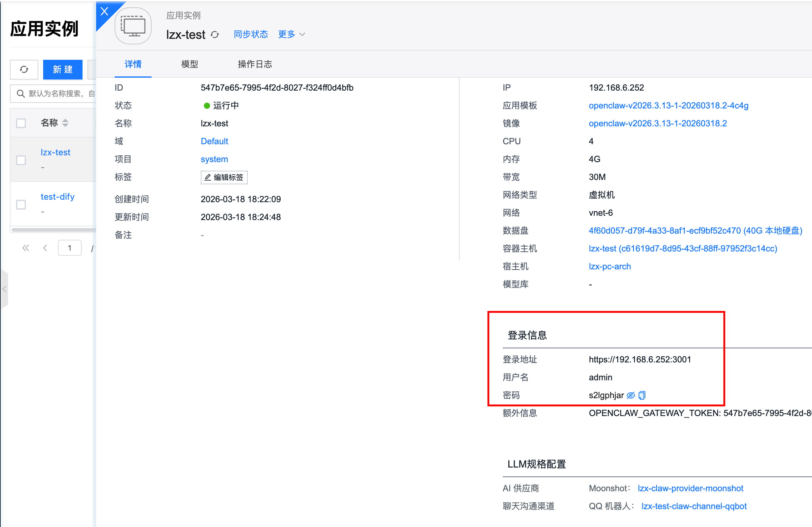Close the detail panel with X
Screen dimensions: 812x527
click(104, 12)
